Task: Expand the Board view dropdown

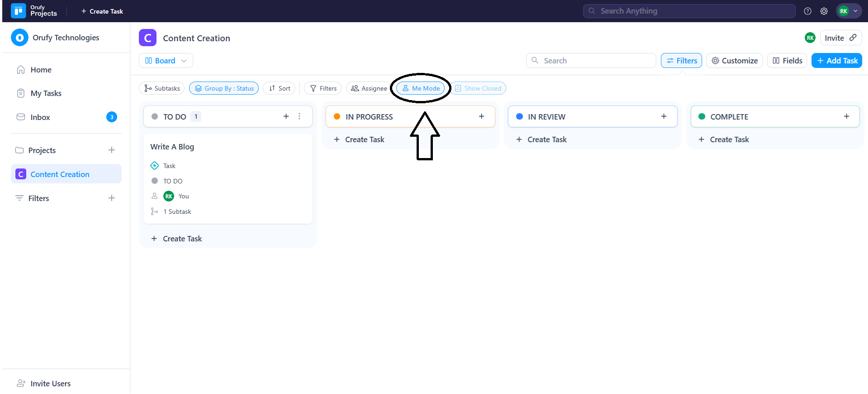Action: tap(166, 61)
